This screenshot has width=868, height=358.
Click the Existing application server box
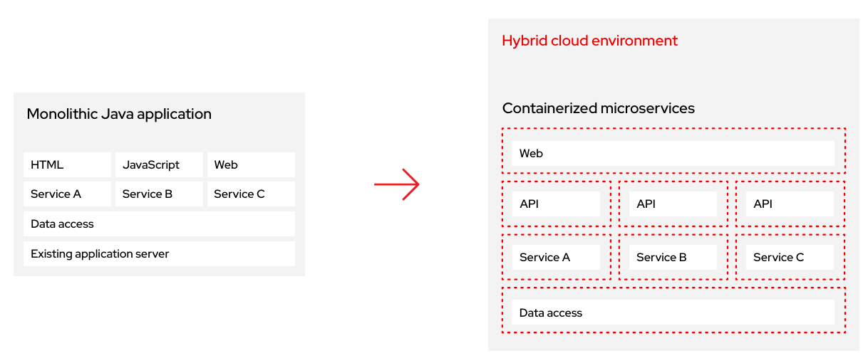click(159, 253)
